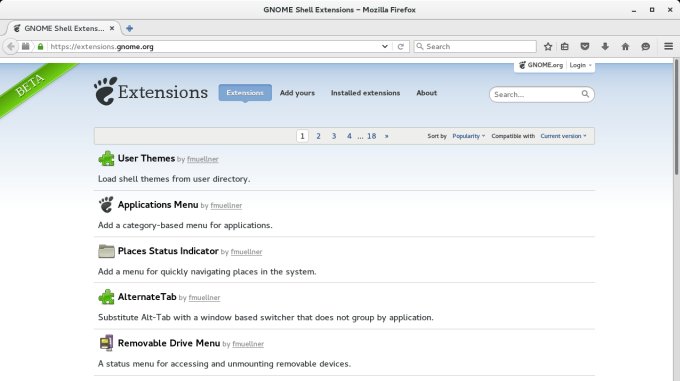The image size is (680, 381).
Task: Select the Extensions navigation tab
Action: tap(245, 93)
